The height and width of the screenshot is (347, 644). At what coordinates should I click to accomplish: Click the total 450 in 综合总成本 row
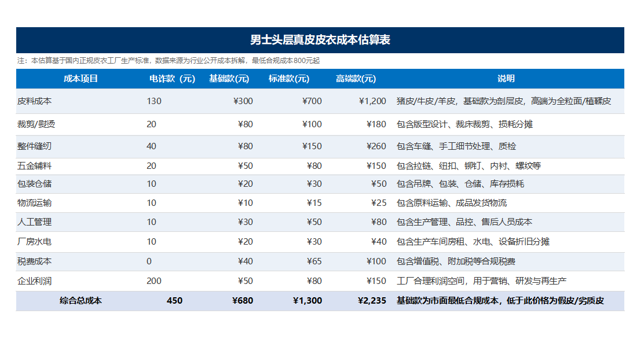(x=174, y=301)
